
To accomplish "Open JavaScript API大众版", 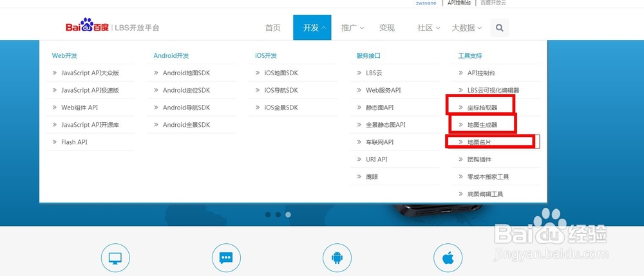I will point(90,73).
